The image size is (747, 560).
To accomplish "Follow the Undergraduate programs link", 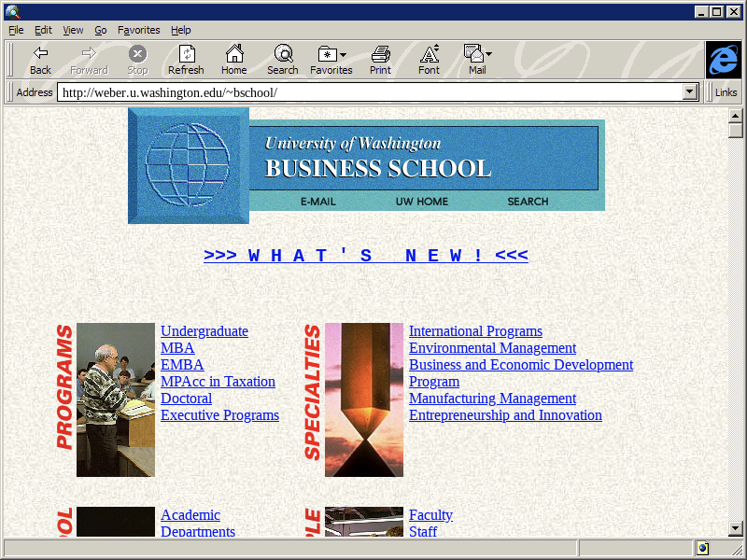I will 204,331.
